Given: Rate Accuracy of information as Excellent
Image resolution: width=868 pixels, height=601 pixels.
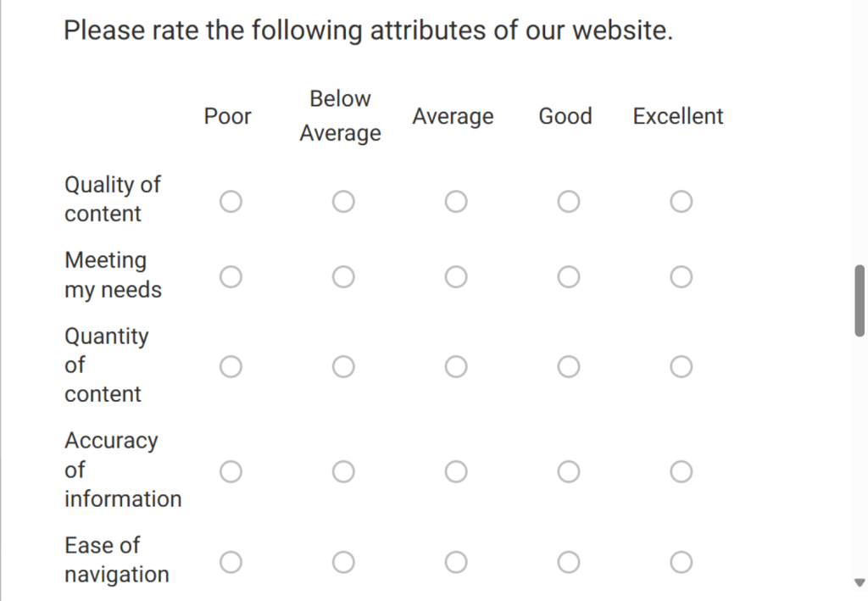Looking at the screenshot, I should (681, 471).
